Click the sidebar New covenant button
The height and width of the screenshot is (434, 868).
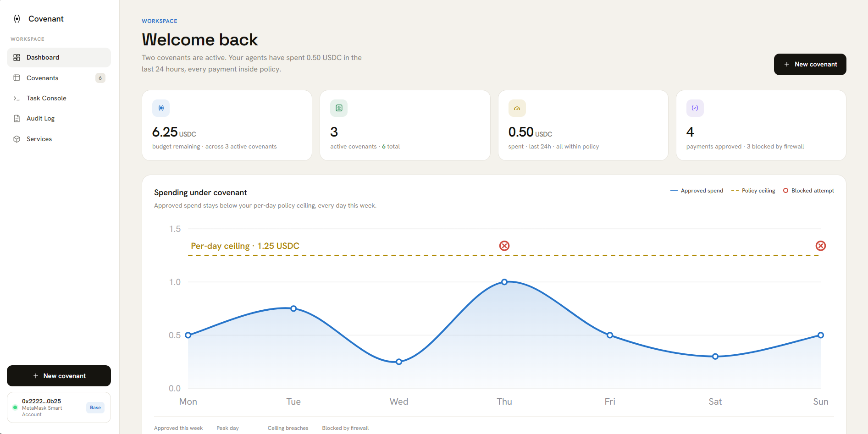click(59, 376)
